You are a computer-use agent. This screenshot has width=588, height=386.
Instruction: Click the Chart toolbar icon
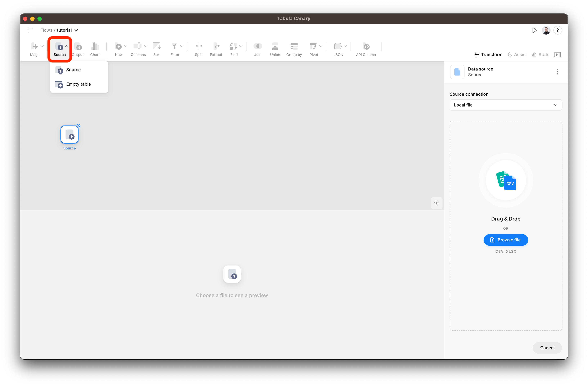point(95,46)
